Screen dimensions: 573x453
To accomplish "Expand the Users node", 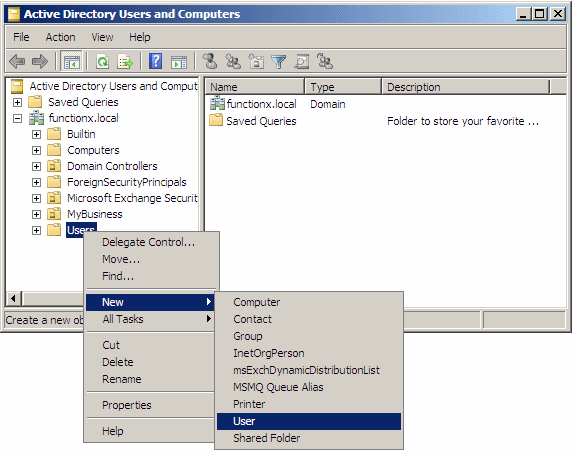I will click(36, 230).
